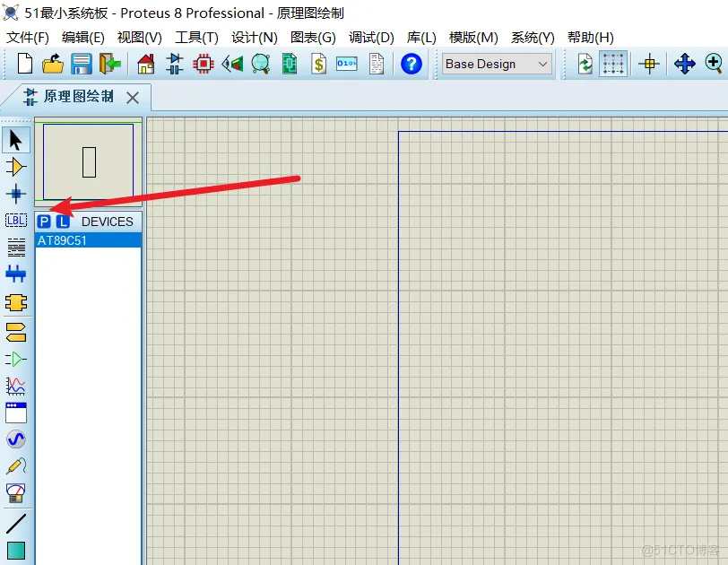
Task: Select the Terminals Mode tool
Action: (x=16, y=332)
